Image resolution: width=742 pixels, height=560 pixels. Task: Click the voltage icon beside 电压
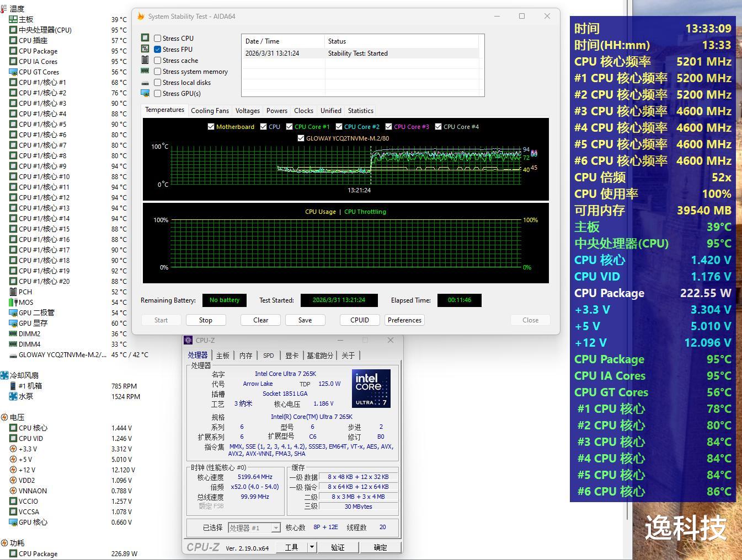tap(4, 417)
